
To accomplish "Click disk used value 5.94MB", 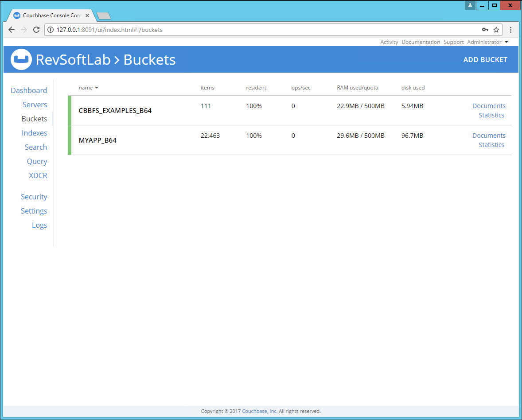I will [x=412, y=106].
